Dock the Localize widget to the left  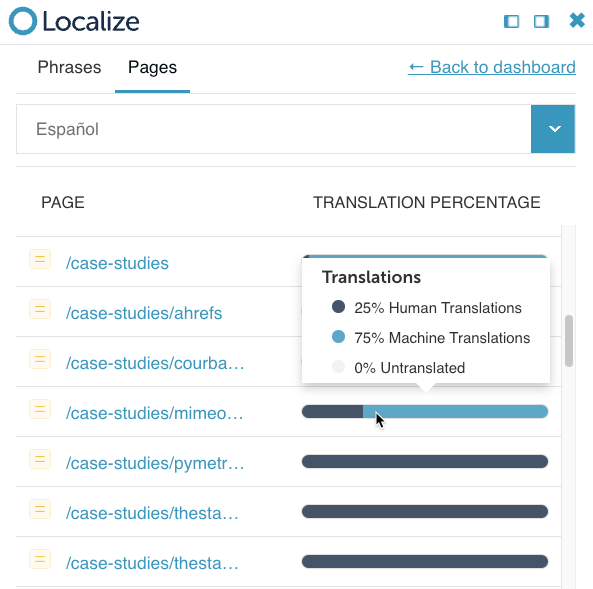point(511,22)
